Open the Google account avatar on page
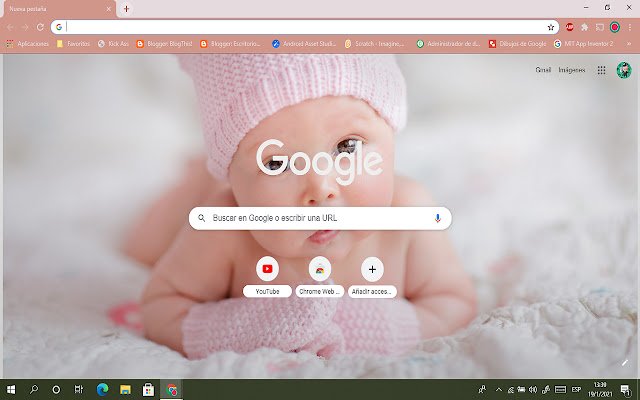Viewport: 640px width, 400px height. coord(624,70)
